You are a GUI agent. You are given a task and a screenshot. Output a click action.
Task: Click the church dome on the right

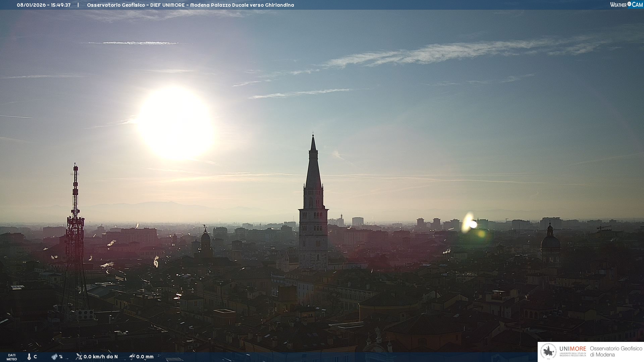click(550, 242)
